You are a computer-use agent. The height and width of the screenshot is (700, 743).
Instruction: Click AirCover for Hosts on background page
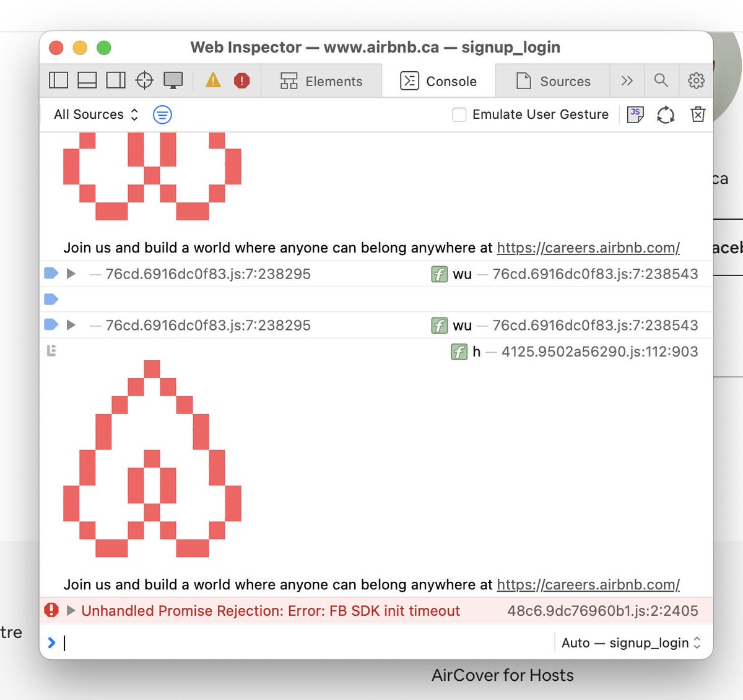point(503,675)
